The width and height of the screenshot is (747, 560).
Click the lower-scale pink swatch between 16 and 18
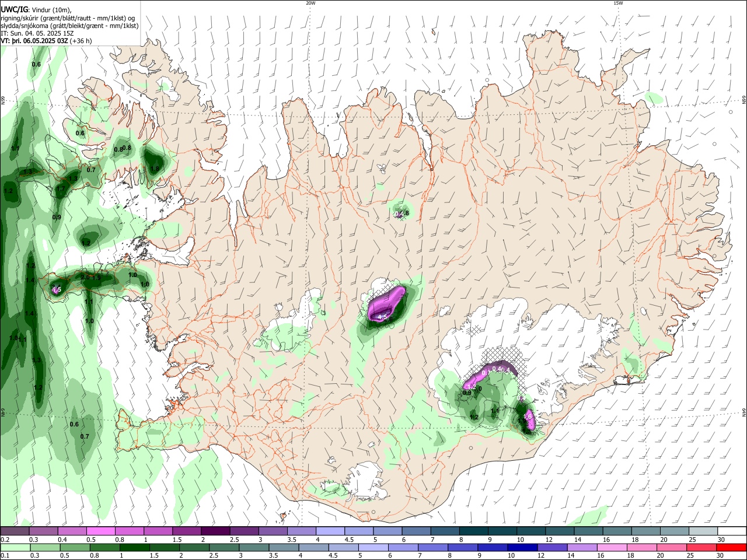click(x=612, y=547)
